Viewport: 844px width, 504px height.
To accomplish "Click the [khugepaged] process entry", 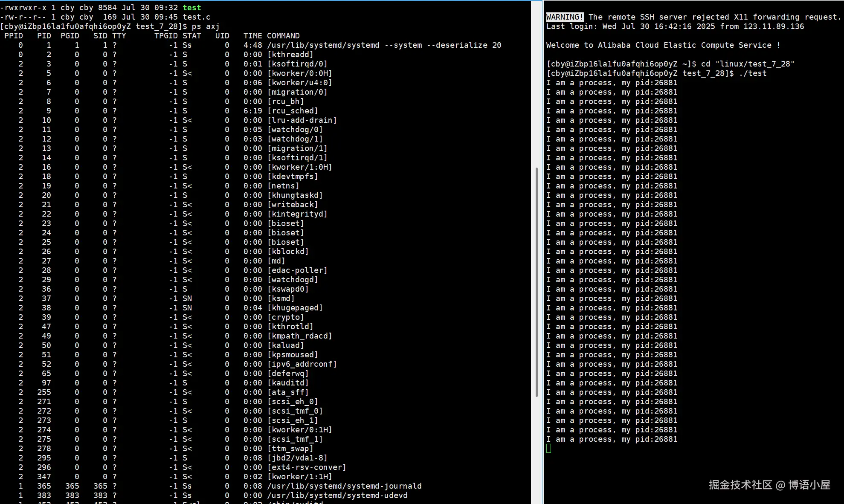I will pos(295,308).
